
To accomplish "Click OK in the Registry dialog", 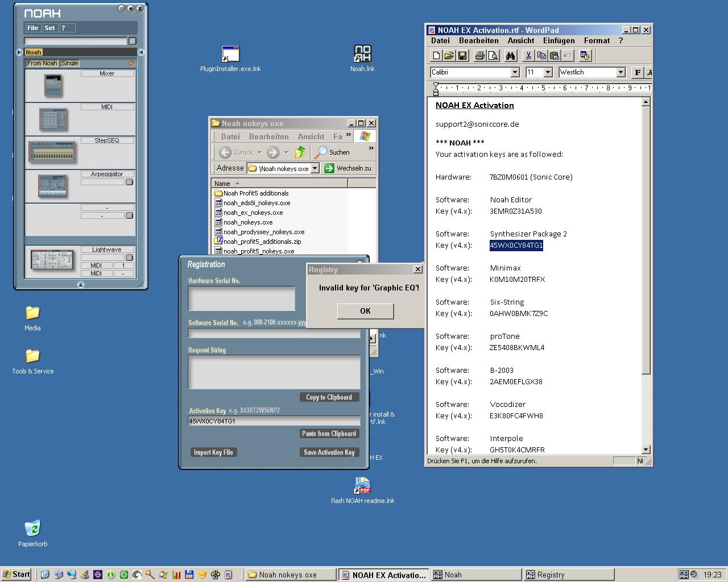I will [x=365, y=311].
